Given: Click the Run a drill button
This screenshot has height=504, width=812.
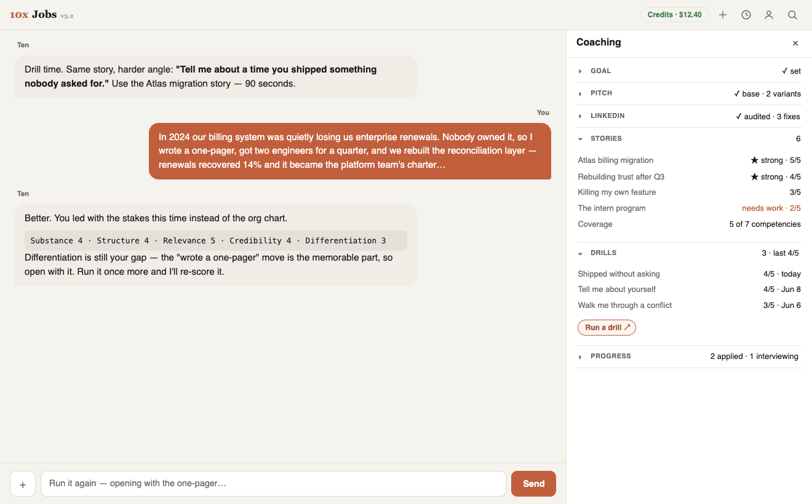Looking at the screenshot, I should 607,328.
